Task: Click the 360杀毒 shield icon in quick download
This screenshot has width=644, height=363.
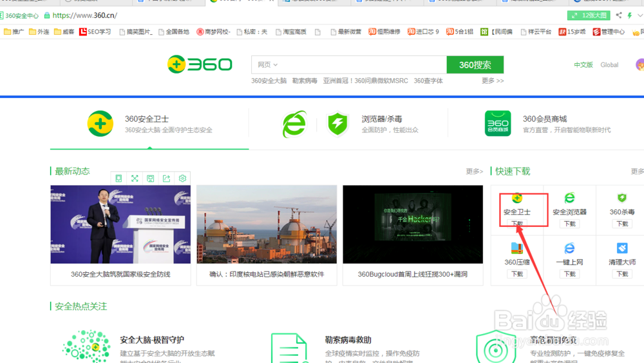Action: tap(622, 198)
